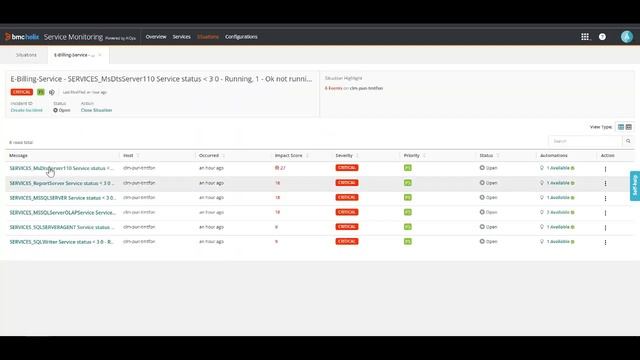The height and width of the screenshot is (360, 640).
Task: Select the table view type icon
Action: click(621, 127)
